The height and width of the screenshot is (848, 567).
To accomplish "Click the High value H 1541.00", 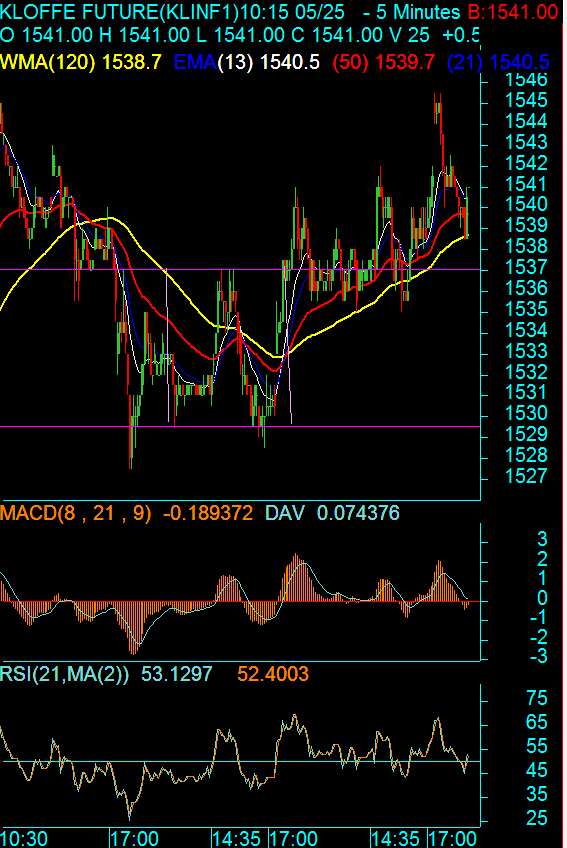I will [x=145, y=35].
